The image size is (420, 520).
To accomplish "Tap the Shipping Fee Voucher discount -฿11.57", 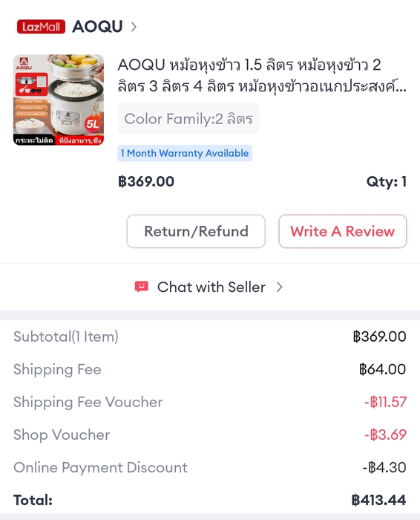I will click(x=385, y=402).
